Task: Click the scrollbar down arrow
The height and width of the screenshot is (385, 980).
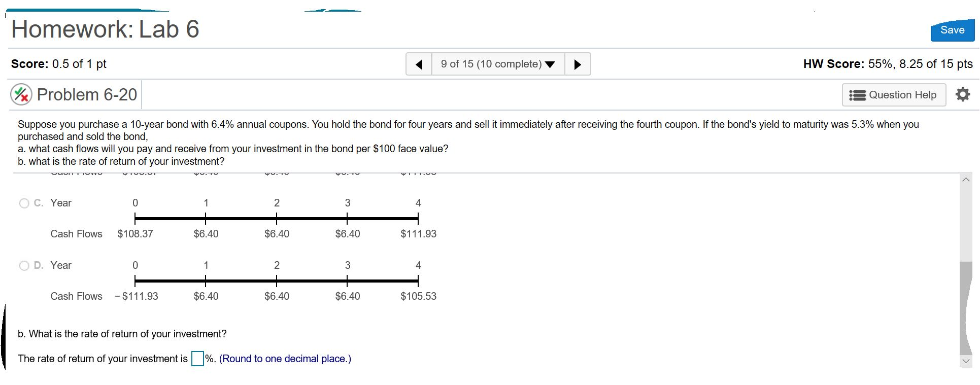Action: coord(966,361)
